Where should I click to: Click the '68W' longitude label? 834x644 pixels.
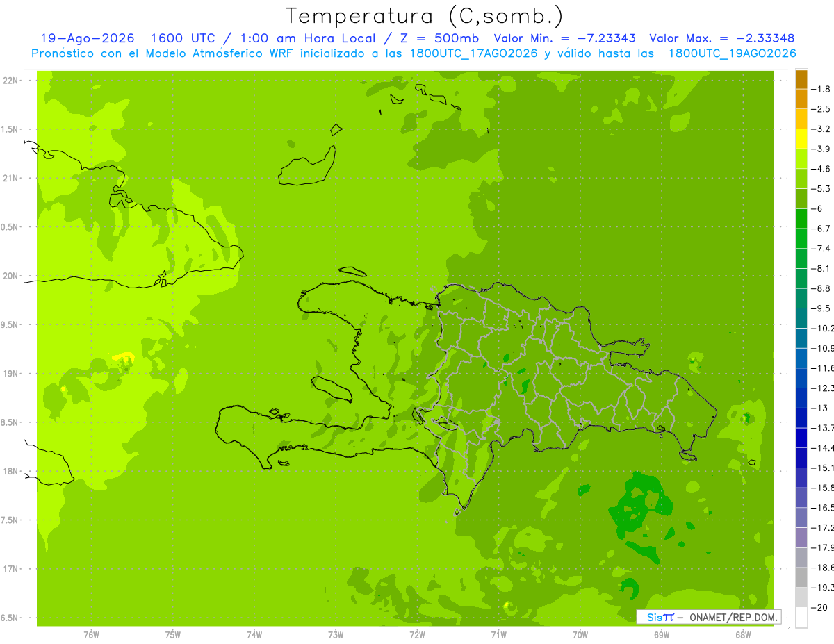[743, 635]
